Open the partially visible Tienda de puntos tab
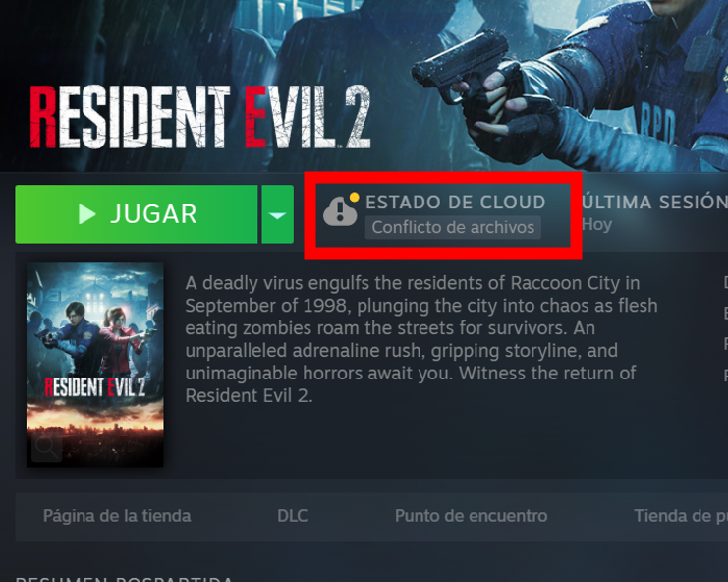Viewport: 728px width, 582px height. coord(681,516)
